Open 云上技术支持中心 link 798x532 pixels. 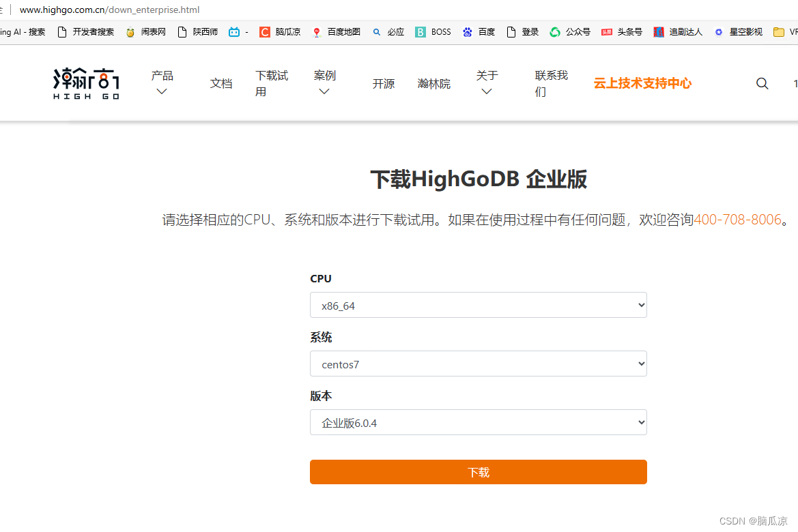[642, 83]
